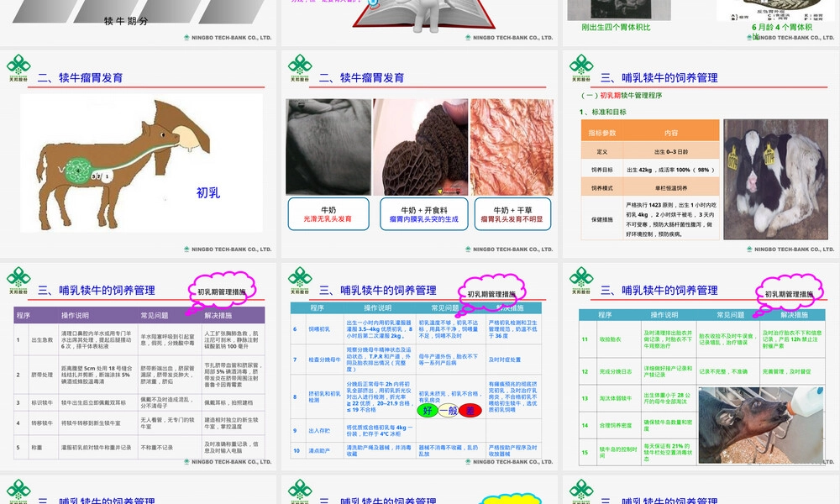Click the green logo on the 标准和目标 slide
The width and height of the screenshot is (840, 504).
(x=581, y=67)
